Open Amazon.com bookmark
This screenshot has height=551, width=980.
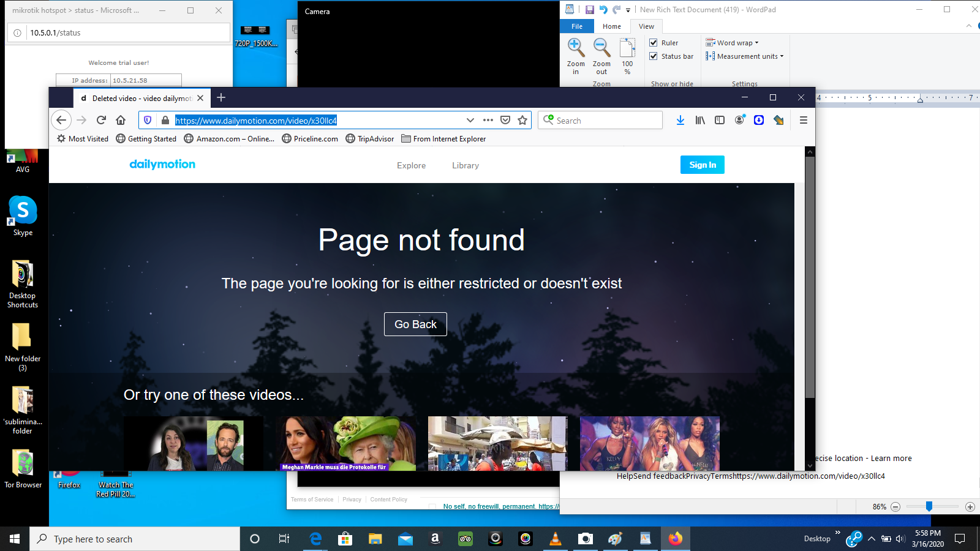click(230, 139)
